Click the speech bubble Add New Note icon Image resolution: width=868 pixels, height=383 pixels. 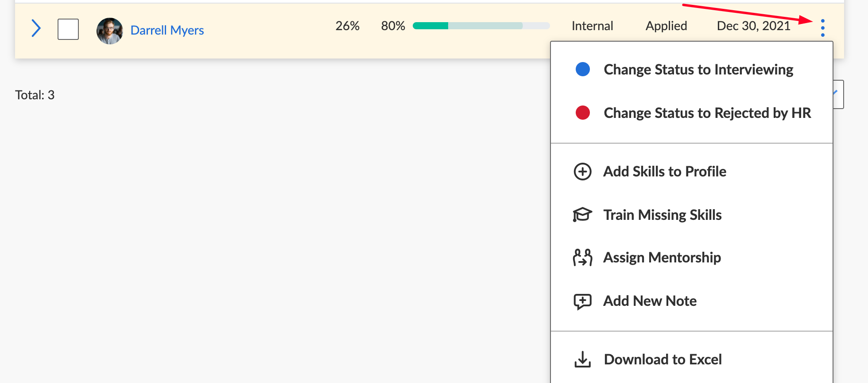click(x=582, y=301)
